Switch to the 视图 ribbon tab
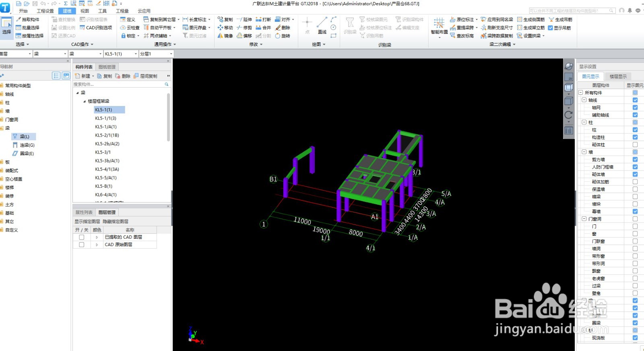Image resolution: width=644 pixels, height=351 pixels. pyautogui.click(x=85, y=11)
